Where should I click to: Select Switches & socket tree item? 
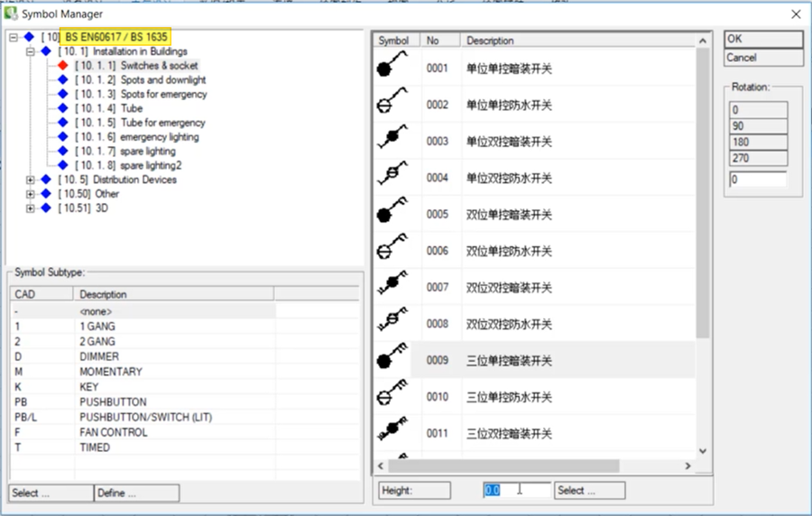[x=137, y=65]
